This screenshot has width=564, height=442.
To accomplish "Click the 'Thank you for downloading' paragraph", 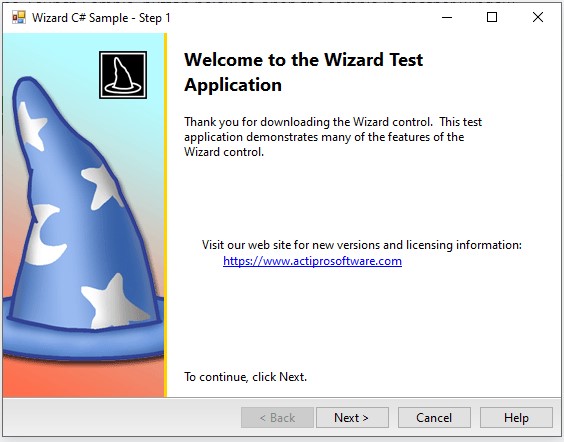I will 333,137.
